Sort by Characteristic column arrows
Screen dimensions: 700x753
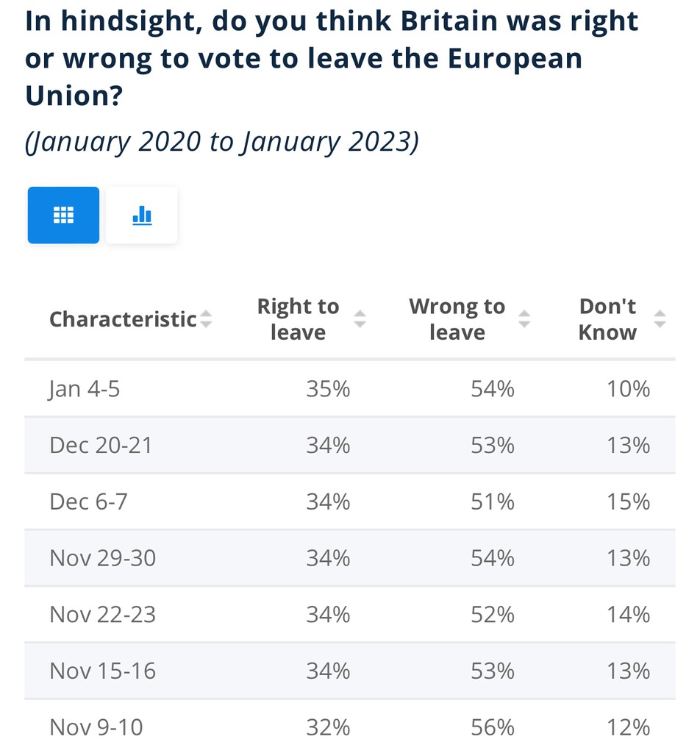tap(206, 319)
